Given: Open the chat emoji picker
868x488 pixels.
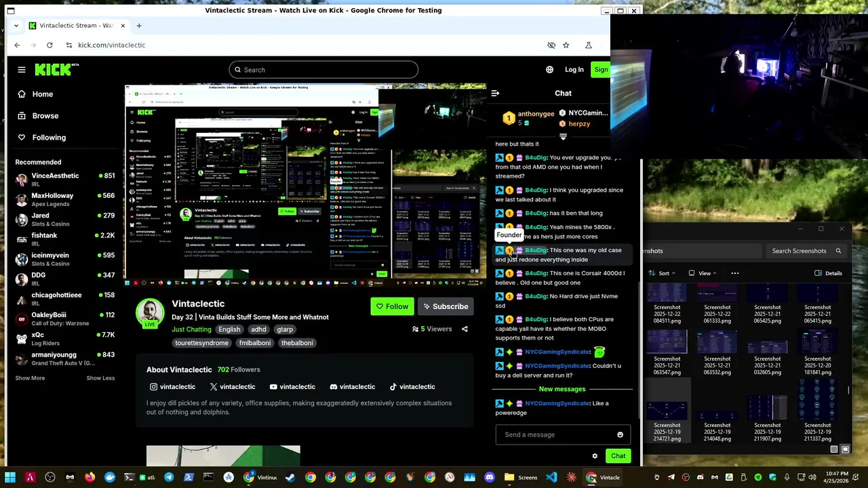Looking at the screenshot, I should point(620,435).
